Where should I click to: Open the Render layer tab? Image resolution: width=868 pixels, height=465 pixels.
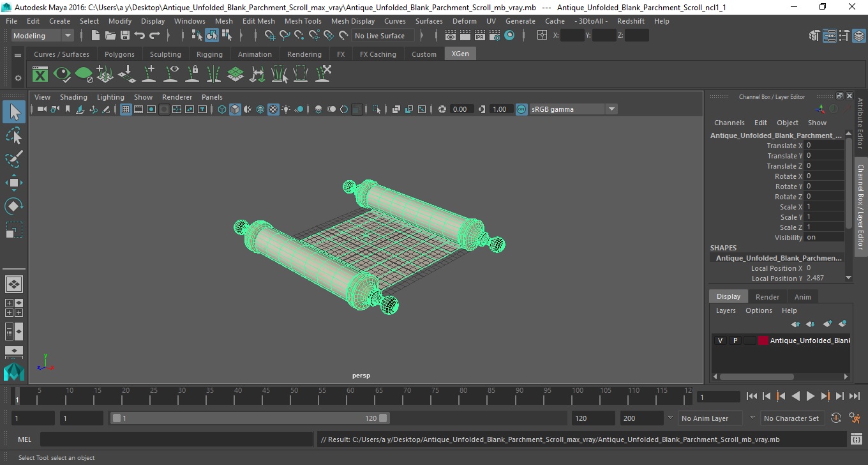coord(767,297)
